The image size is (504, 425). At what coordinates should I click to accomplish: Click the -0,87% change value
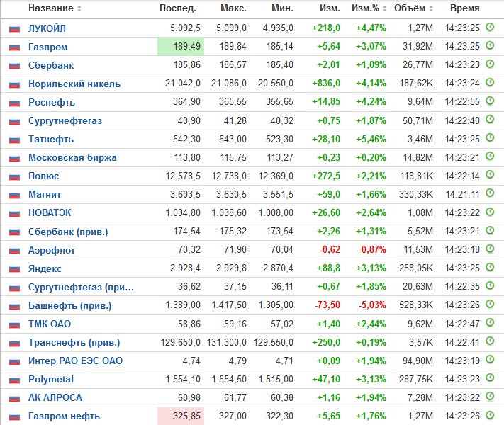372,249
